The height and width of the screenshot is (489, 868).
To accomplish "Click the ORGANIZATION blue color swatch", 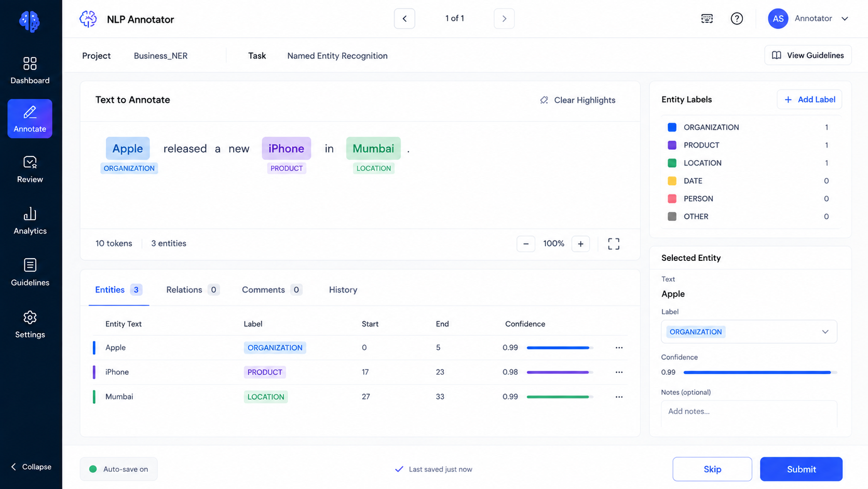I will [672, 127].
